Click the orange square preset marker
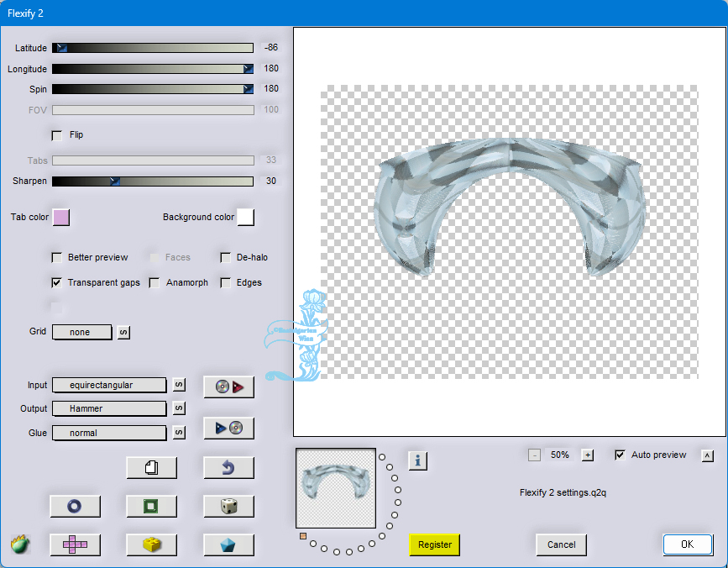 [x=303, y=536]
